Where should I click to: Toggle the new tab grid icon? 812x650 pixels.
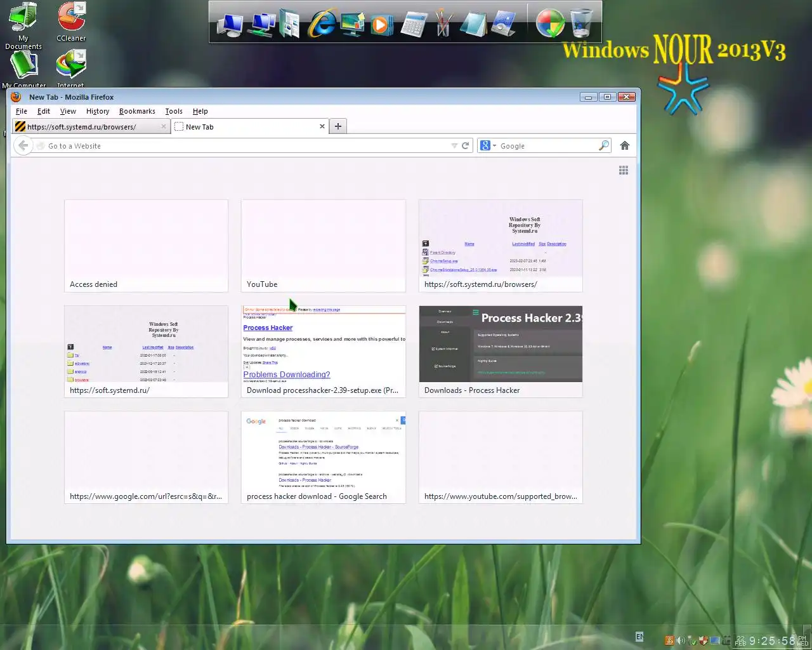(624, 170)
